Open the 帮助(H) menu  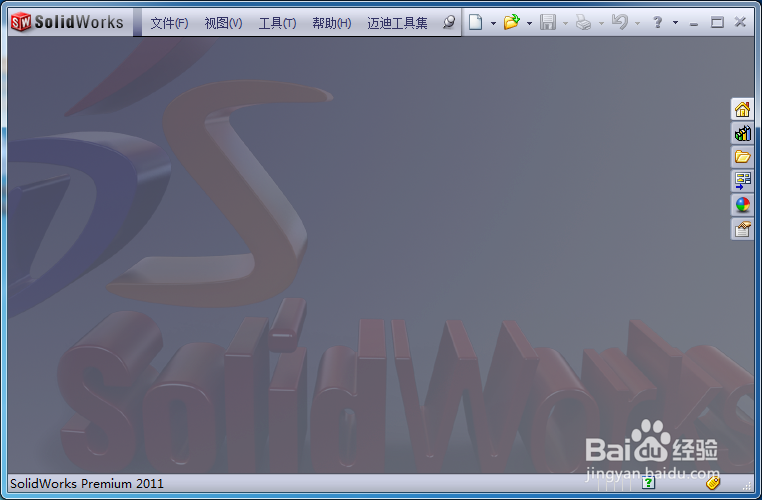coord(331,23)
